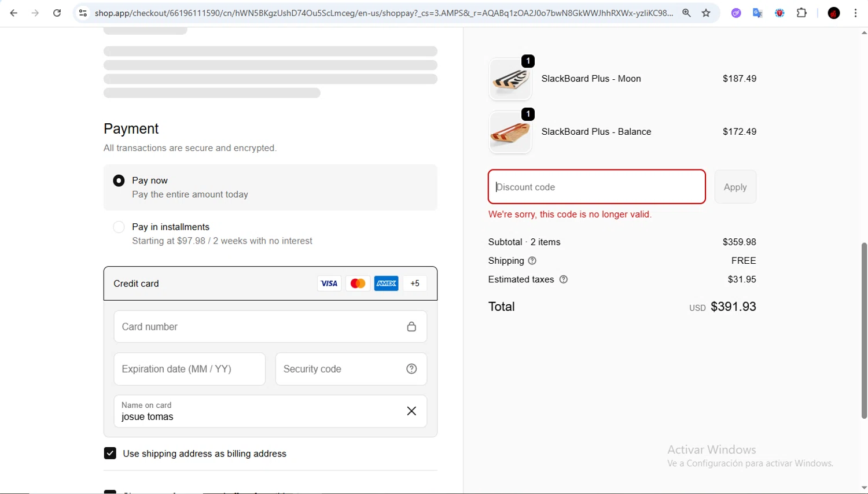868x494 pixels.
Task: Click the 'no longer valid' error message
Action: pyautogui.click(x=570, y=215)
